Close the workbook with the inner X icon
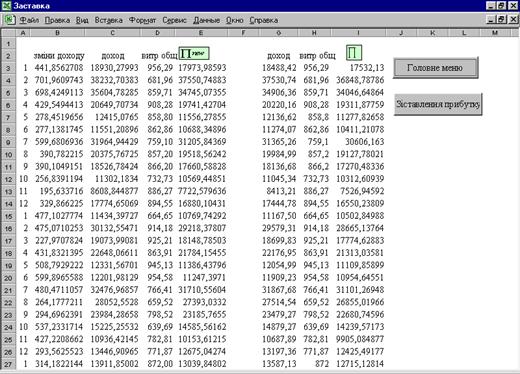The height and width of the screenshot is (374, 520). 514,20
